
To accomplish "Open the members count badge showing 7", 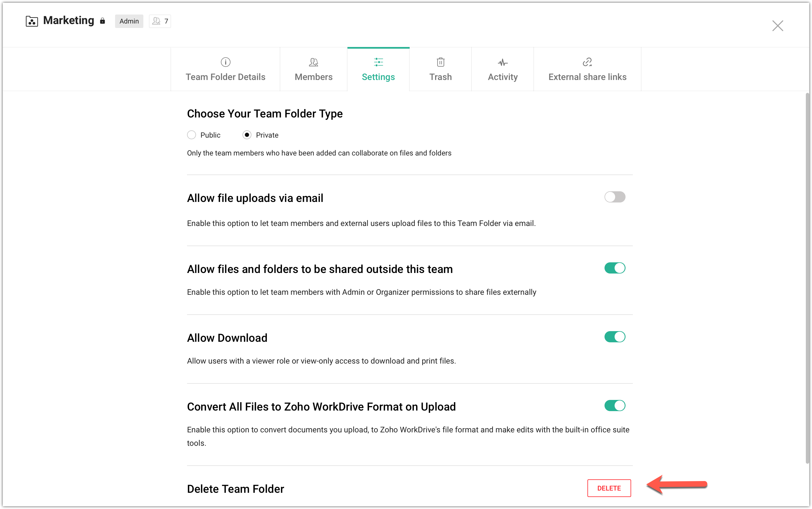I will 160,21.
